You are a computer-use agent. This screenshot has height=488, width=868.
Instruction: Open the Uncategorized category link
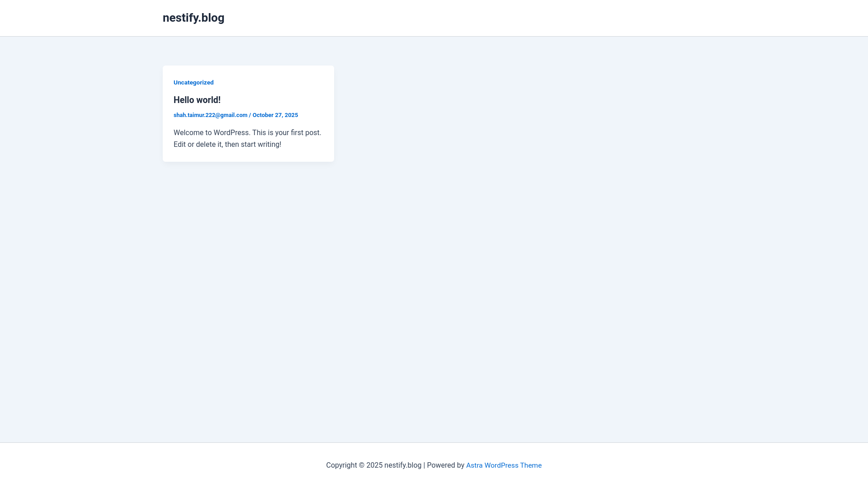(x=193, y=82)
